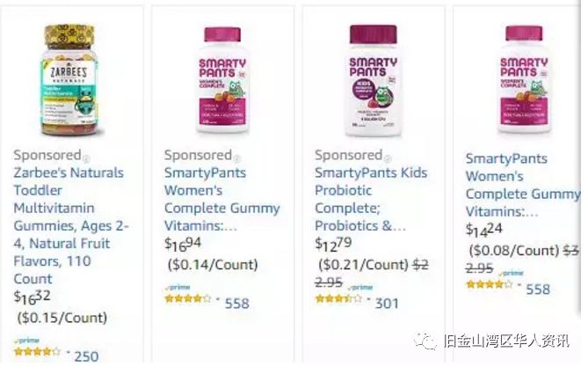Click the Prime badge on the $16.94 SmartyPants listing
Screen dimensions: 588x367
click(178, 287)
